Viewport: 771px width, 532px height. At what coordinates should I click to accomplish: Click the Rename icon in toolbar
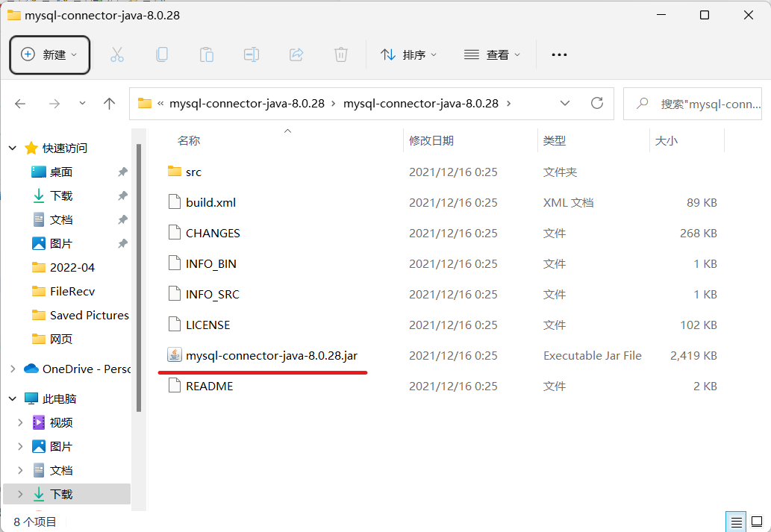pyautogui.click(x=252, y=54)
